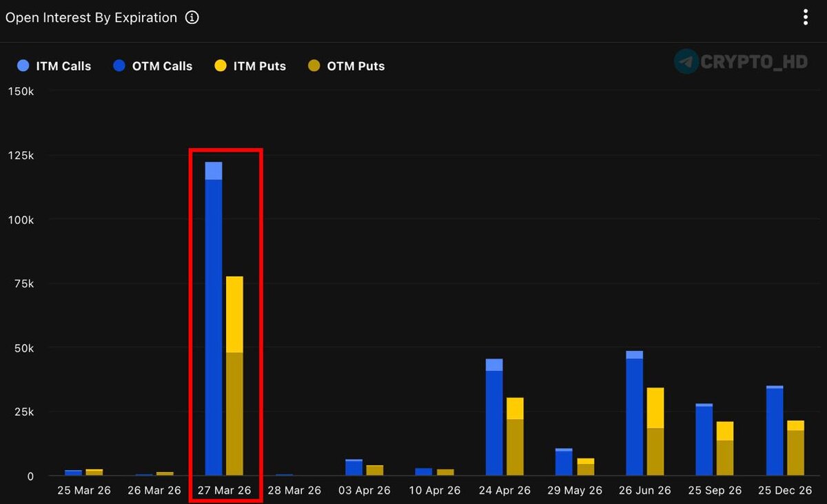The height and width of the screenshot is (504, 827).
Task: Click the ITM Puts yellow swatch
Action: click(220, 66)
